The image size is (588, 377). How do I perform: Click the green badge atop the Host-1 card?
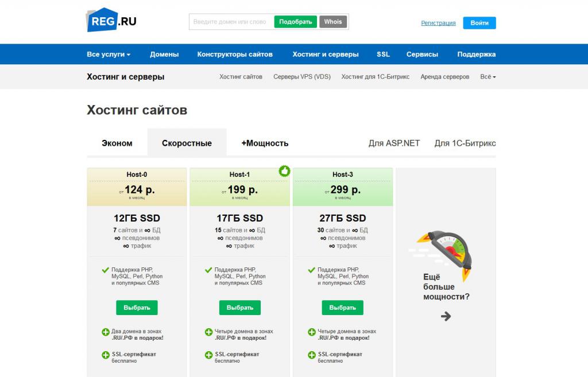pyautogui.click(x=284, y=170)
